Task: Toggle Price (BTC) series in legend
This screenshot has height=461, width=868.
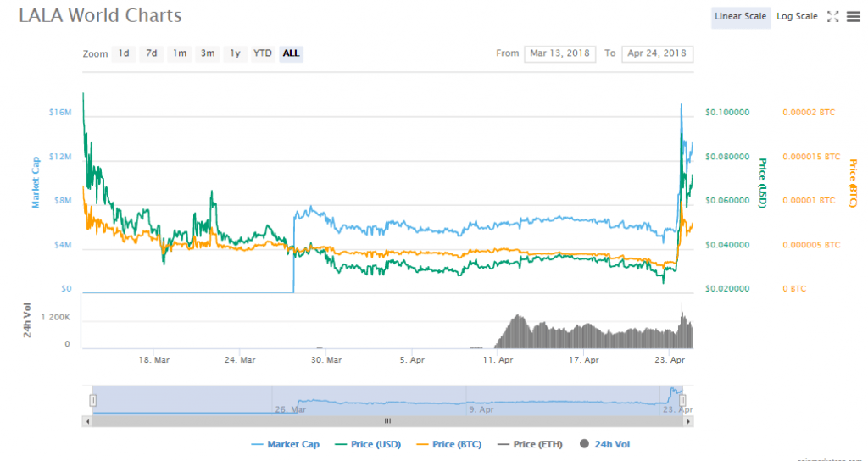Action: click(x=448, y=444)
